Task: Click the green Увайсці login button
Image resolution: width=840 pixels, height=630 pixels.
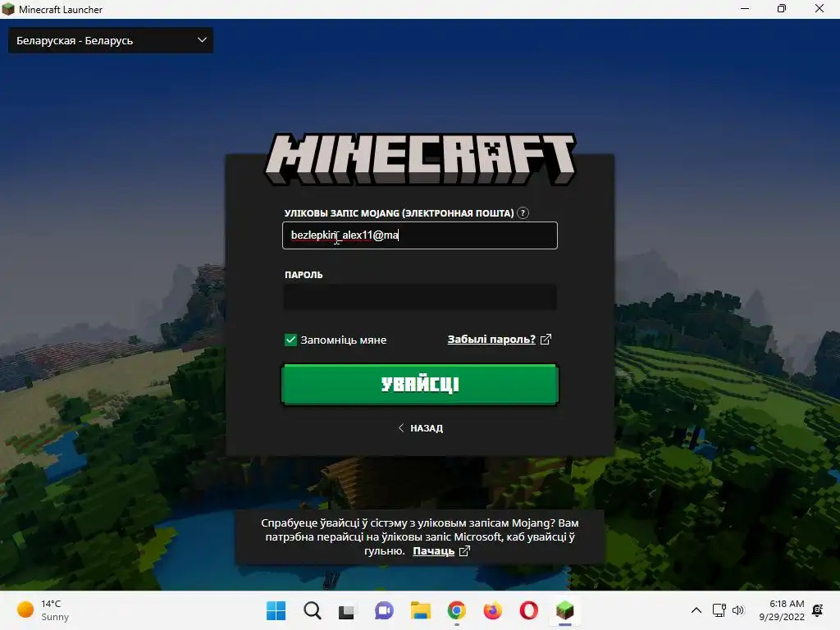Action: (x=419, y=384)
